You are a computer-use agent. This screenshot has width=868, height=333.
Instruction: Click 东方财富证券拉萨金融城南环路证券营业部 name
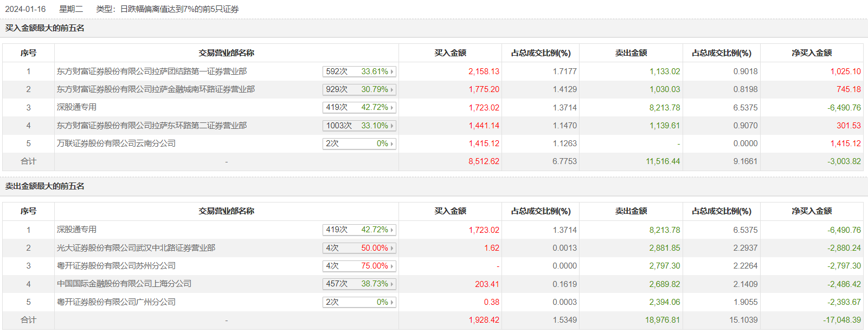(x=156, y=89)
